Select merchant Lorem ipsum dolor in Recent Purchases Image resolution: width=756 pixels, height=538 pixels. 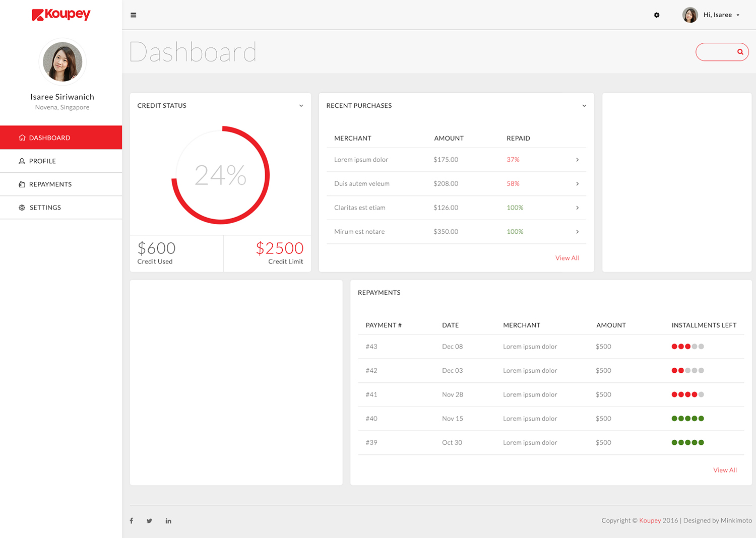click(361, 160)
